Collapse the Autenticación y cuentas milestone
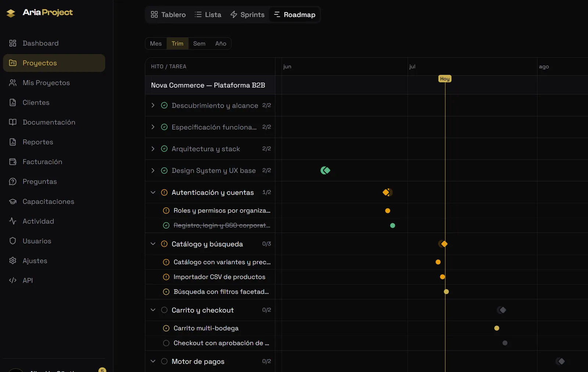The image size is (588, 372). [x=153, y=192]
